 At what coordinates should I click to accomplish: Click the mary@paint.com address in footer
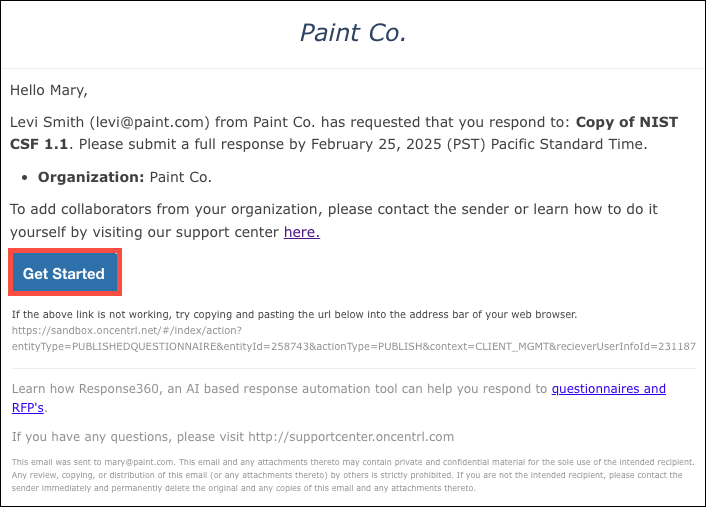point(139,462)
